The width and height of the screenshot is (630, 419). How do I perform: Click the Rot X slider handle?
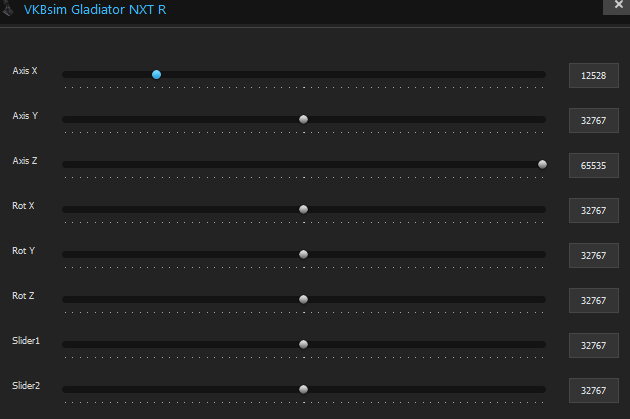pyautogui.click(x=303, y=209)
